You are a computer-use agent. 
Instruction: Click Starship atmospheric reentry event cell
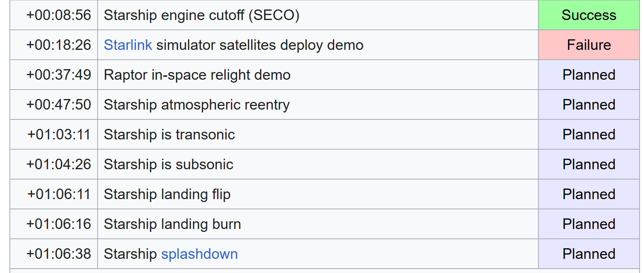pos(318,105)
